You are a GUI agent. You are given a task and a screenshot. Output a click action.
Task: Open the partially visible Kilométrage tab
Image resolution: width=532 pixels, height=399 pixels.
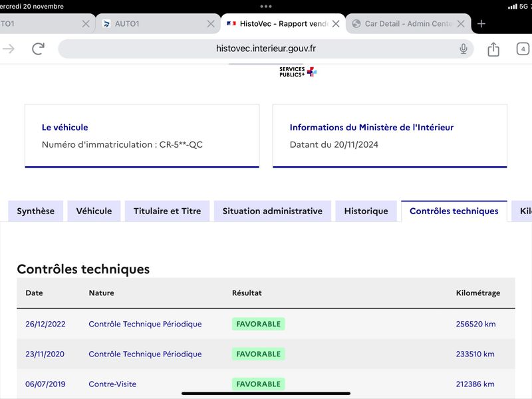pos(523,211)
